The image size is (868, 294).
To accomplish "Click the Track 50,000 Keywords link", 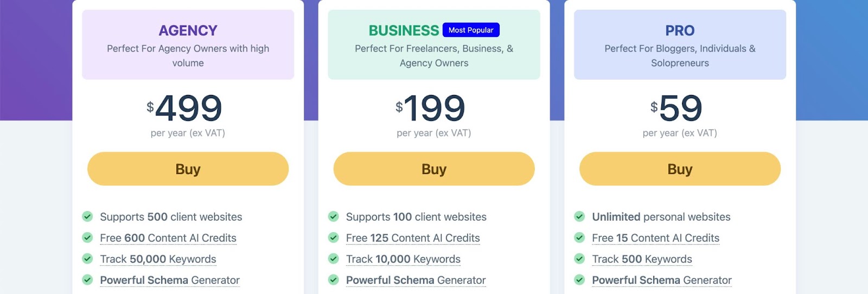I will point(158,259).
